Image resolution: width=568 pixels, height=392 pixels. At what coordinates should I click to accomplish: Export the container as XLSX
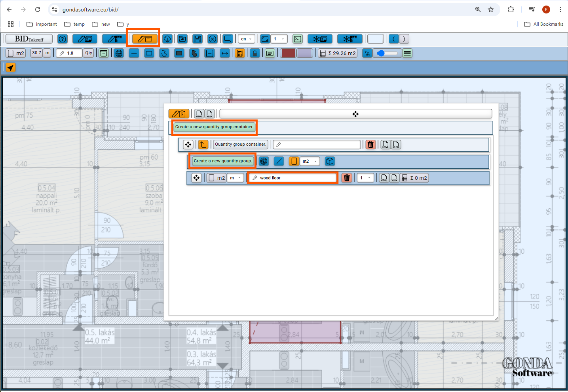396,145
